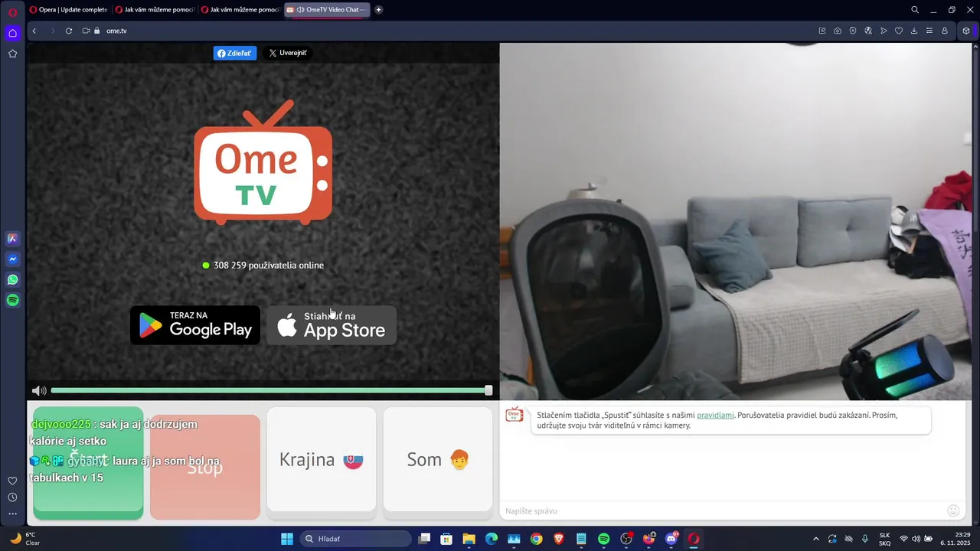Open Spotify in Opera sidebar

pyautogui.click(x=12, y=301)
